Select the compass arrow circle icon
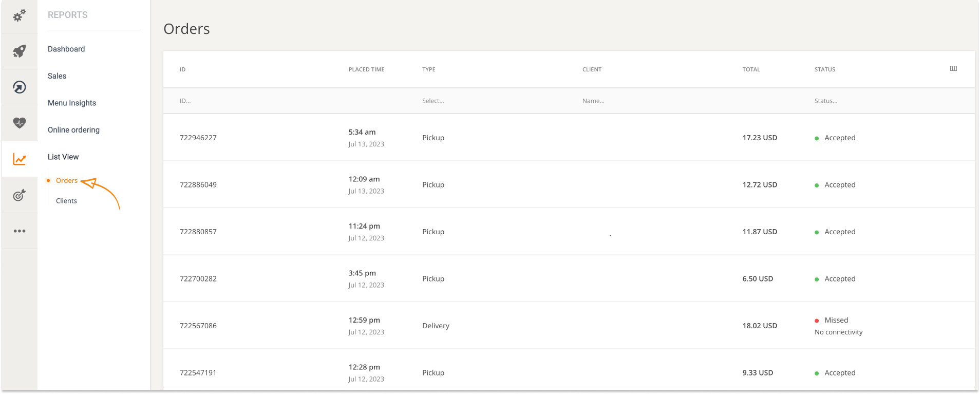980x394 pixels. click(20, 87)
